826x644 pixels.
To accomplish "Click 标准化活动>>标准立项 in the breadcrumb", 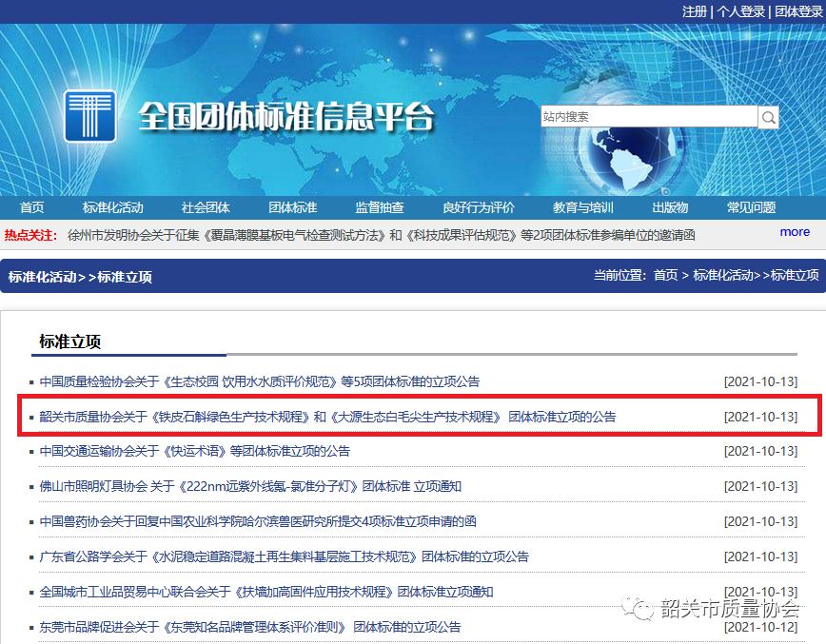I will 756,275.
